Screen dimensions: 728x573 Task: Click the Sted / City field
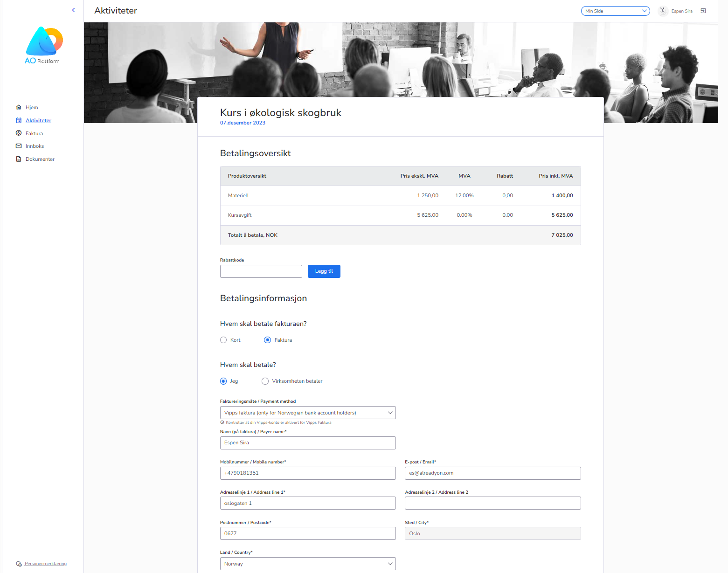coord(493,533)
